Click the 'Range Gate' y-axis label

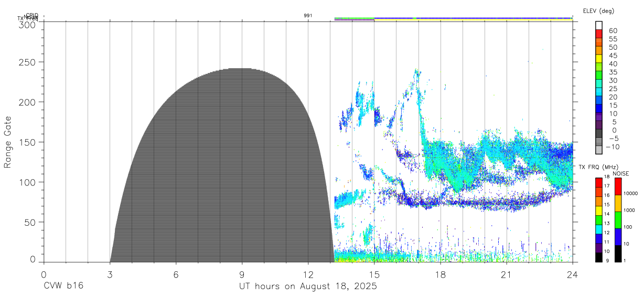[x=8, y=142]
